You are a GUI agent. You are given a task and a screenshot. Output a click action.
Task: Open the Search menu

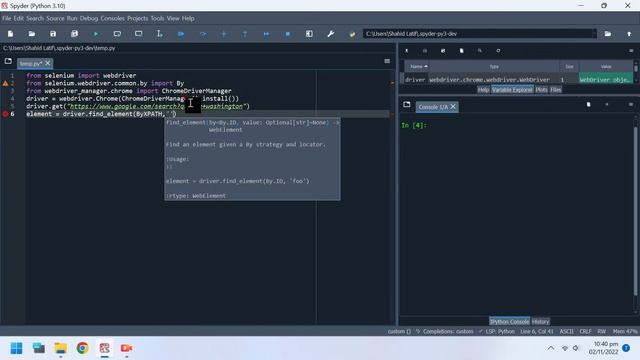35,18
